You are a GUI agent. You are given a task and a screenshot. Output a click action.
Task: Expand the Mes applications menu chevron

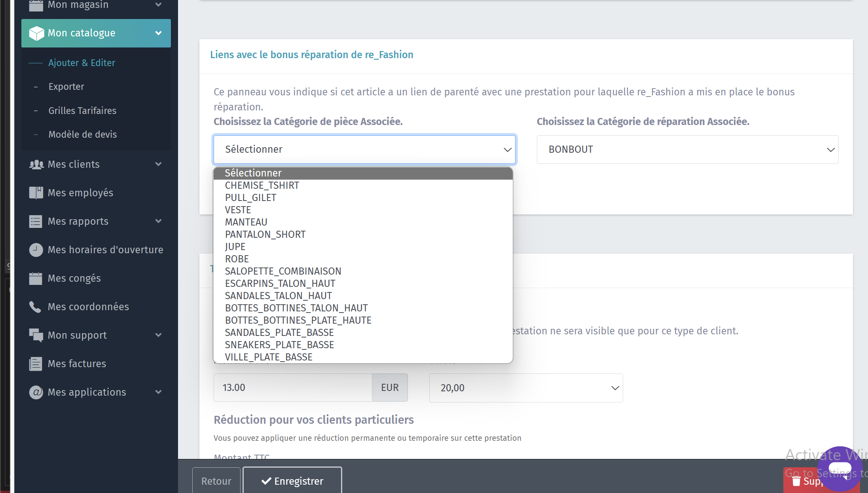coord(158,392)
